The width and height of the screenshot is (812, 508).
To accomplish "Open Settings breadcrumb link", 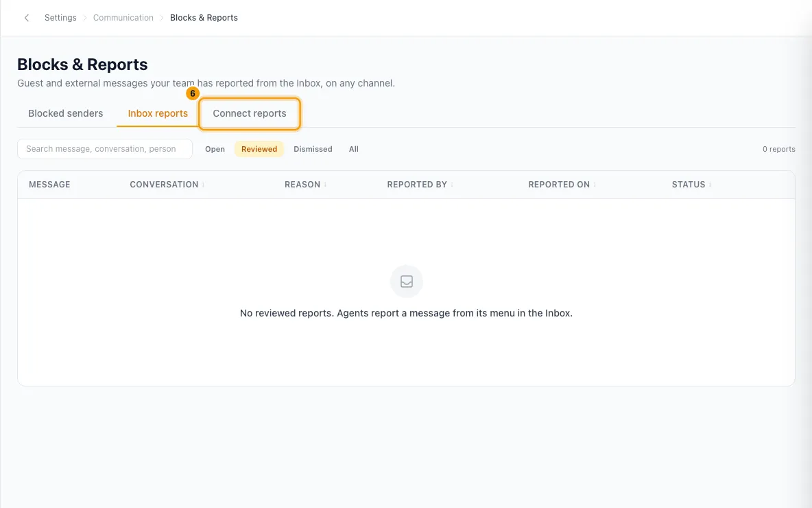I will coord(60,18).
